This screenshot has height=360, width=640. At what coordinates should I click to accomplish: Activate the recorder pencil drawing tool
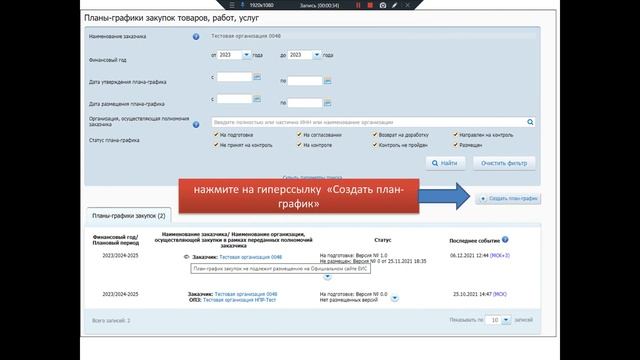click(x=395, y=5)
